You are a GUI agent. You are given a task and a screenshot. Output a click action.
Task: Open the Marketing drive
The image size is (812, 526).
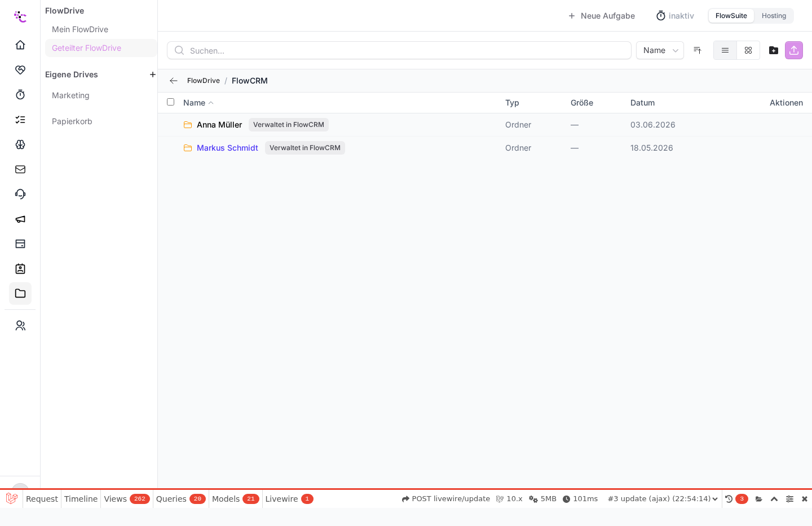click(70, 95)
